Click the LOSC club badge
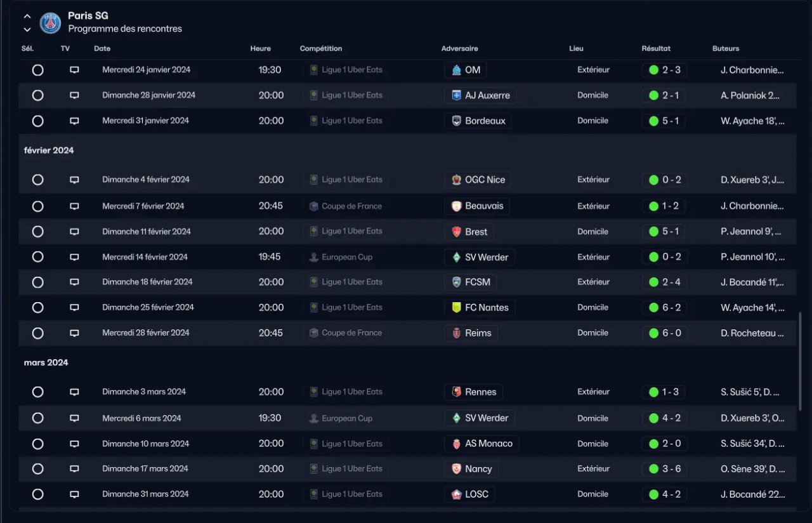The width and height of the screenshot is (812, 523). [x=456, y=494]
